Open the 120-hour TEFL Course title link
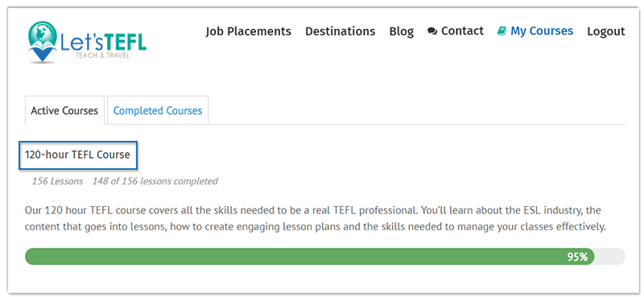 [77, 155]
